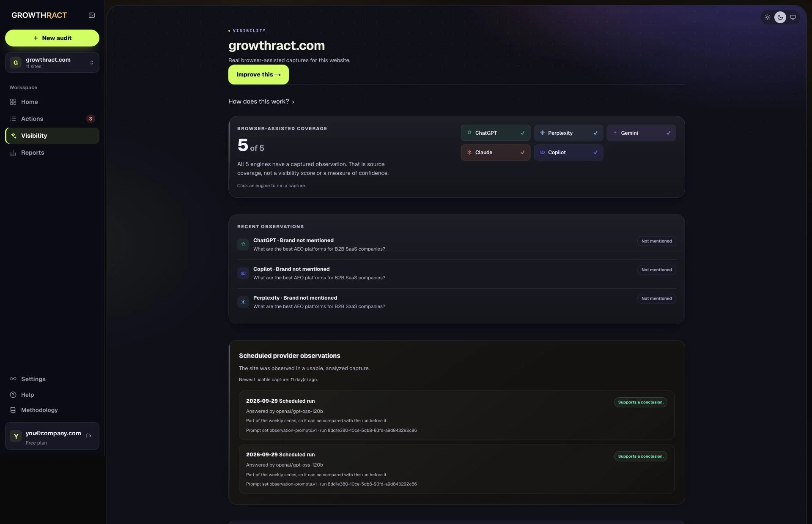Click the Y user avatar
This screenshot has width=812, height=524.
(x=16, y=436)
